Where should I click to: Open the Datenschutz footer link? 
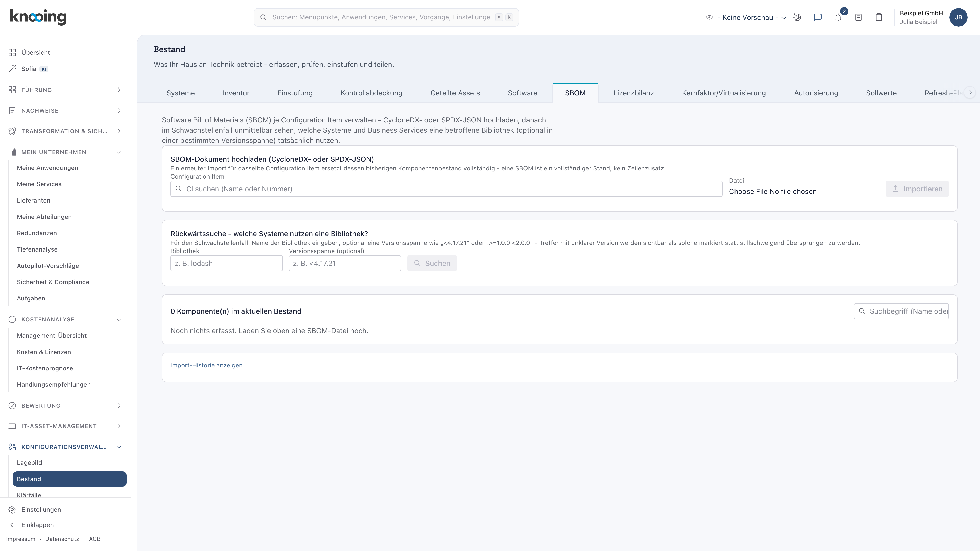coord(62,539)
